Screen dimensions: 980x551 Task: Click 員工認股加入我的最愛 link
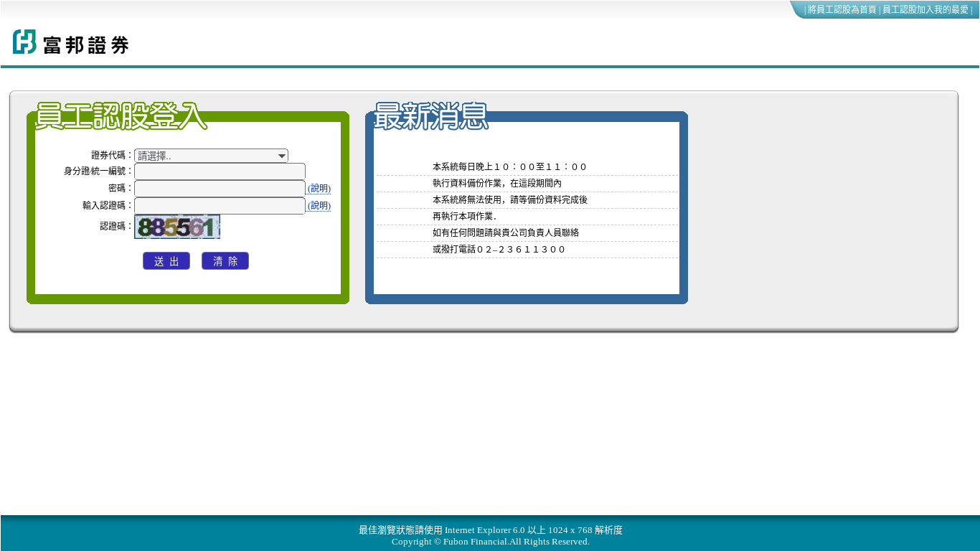pyautogui.click(x=925, y=10)
